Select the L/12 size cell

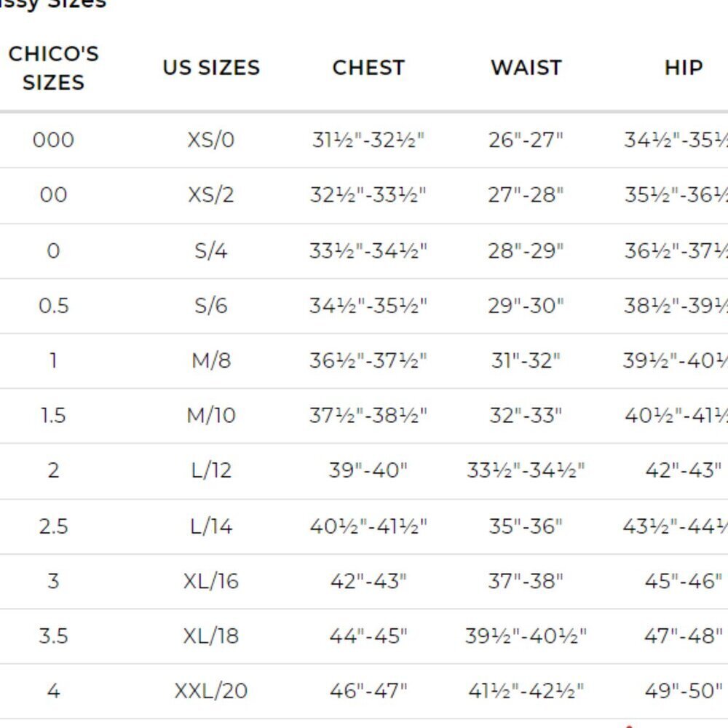pyautogui.click(x=211, y=470)
